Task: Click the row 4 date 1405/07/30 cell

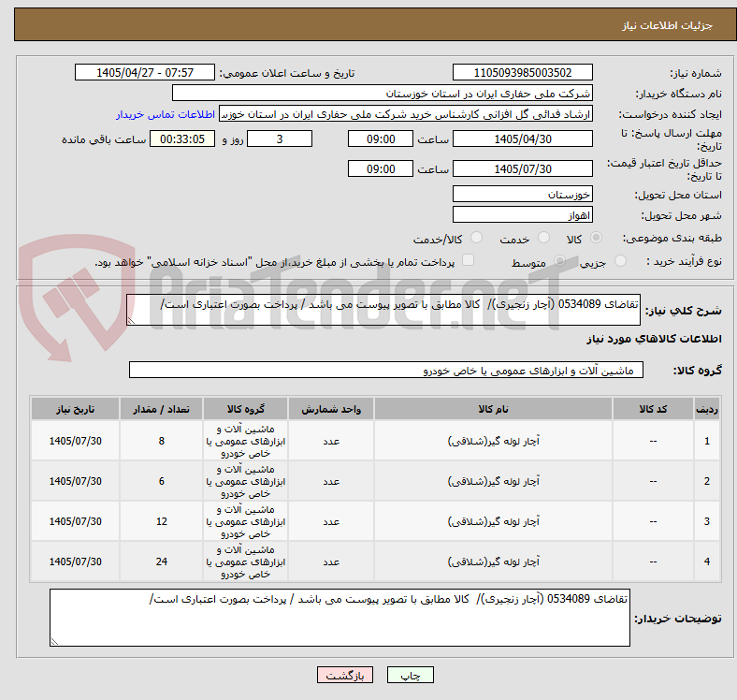Action: coord(75,561)
